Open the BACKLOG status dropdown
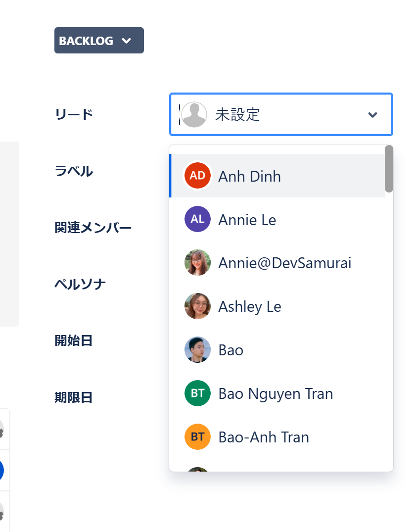The image size is (415, 532). pos(99,41)
